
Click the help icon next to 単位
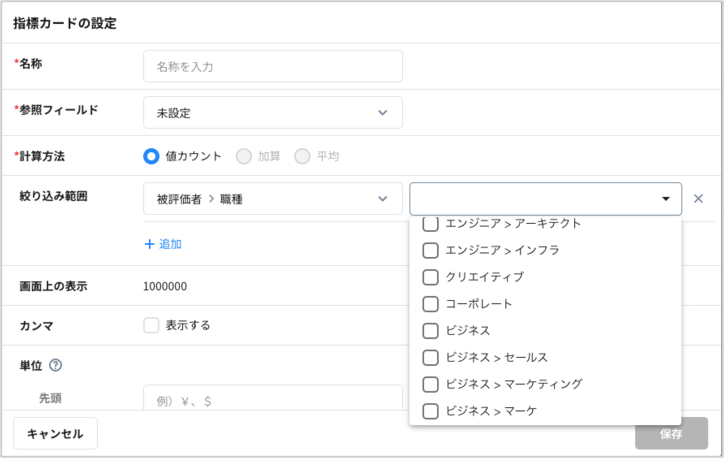pyautogui.click(x=55, y=365)
